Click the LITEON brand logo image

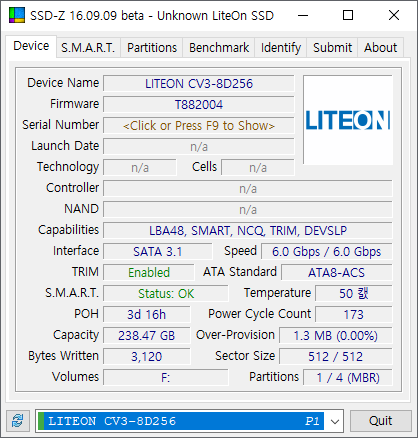pyautogui.click(x=348, y=120)
